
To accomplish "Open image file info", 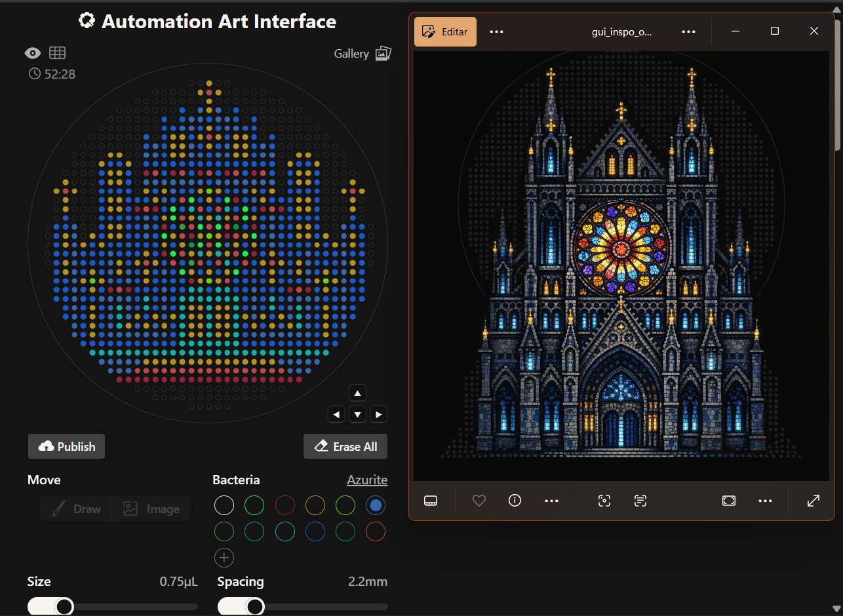I will tap(515, 501).
